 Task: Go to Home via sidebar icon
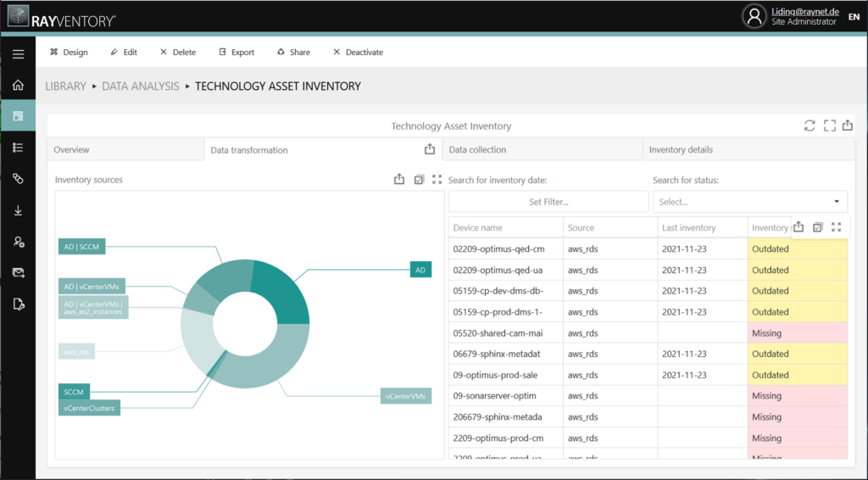19,85
